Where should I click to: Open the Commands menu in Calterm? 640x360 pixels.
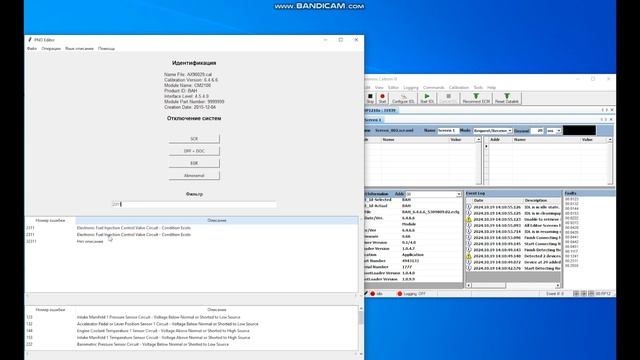(433, 87)
